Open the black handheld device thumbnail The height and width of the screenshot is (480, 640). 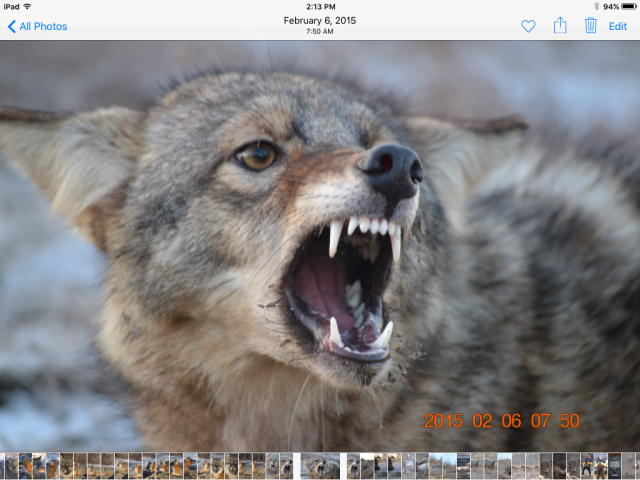coord(614,466)
